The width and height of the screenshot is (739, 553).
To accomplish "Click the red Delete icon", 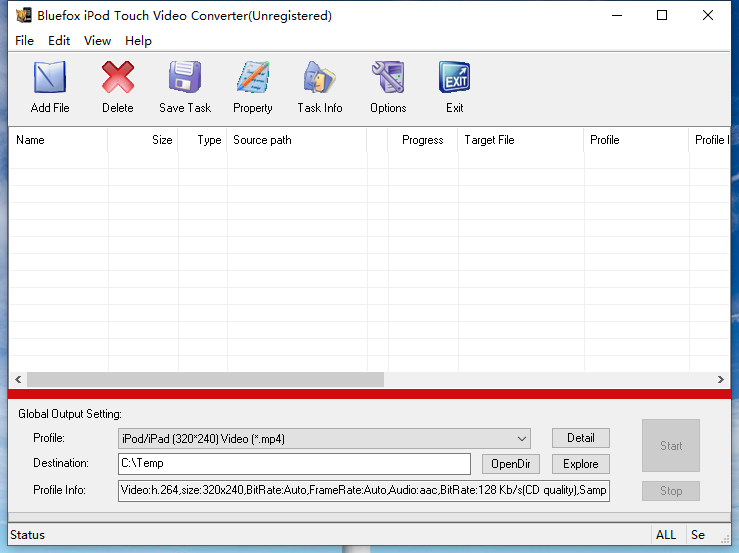I will [117, 77].
